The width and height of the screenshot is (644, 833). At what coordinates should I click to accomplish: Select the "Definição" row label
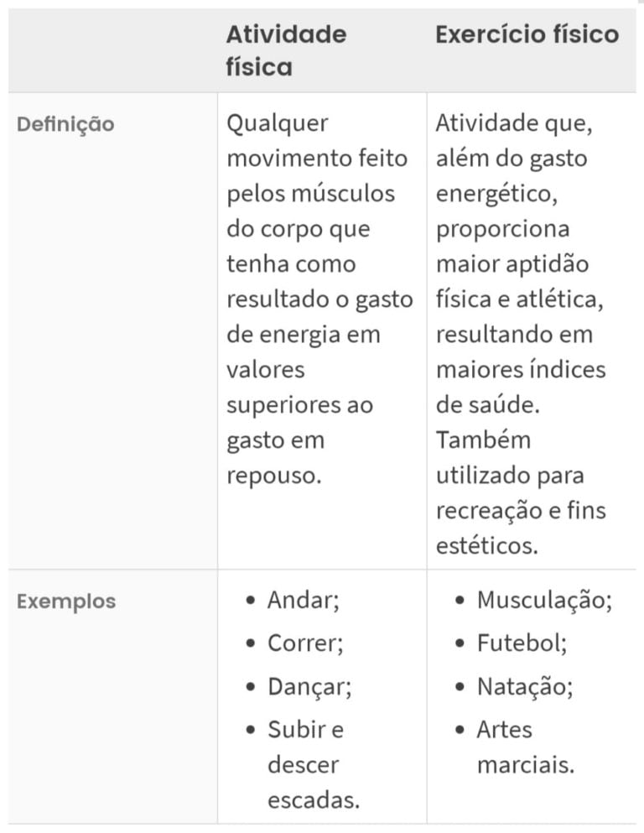coord(65,124)
